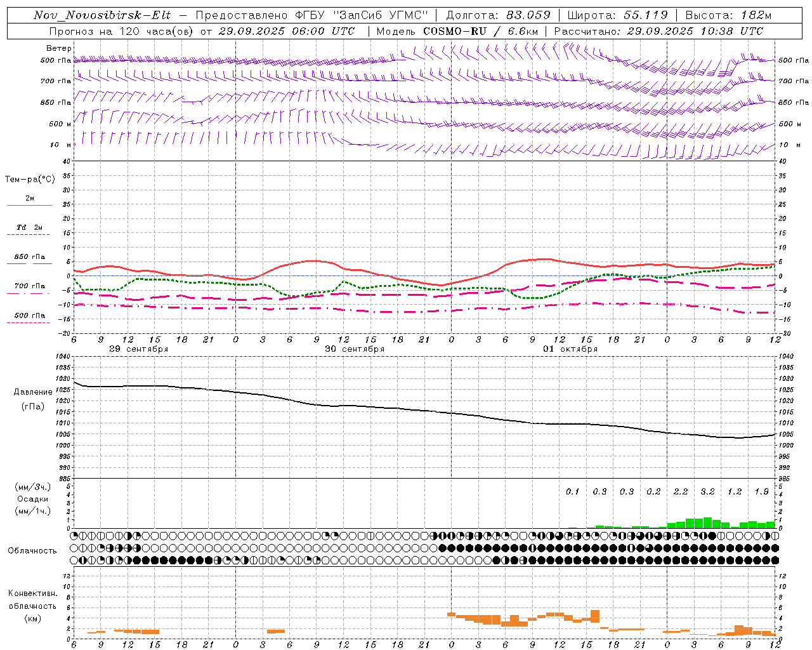Click the 'Ветер' wind panel label
The width and height of the screenshot is (812, 650).
[59, 48]
